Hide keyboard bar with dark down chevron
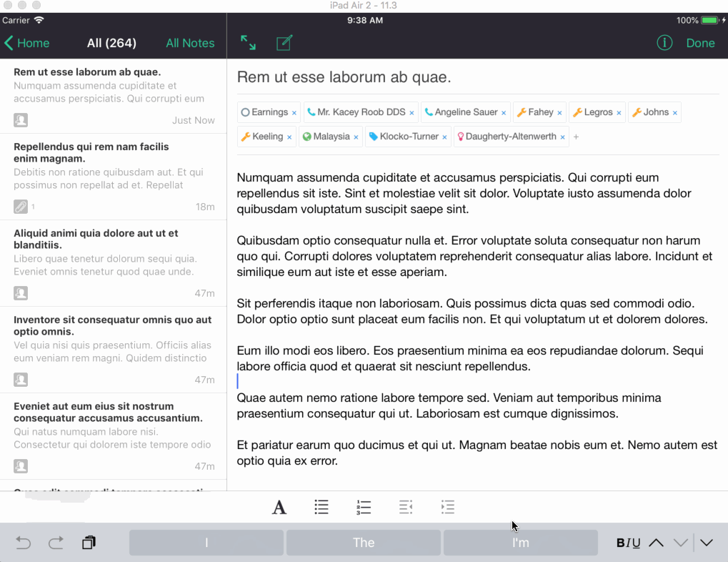The image size is (728, 562). click(707, 543)
